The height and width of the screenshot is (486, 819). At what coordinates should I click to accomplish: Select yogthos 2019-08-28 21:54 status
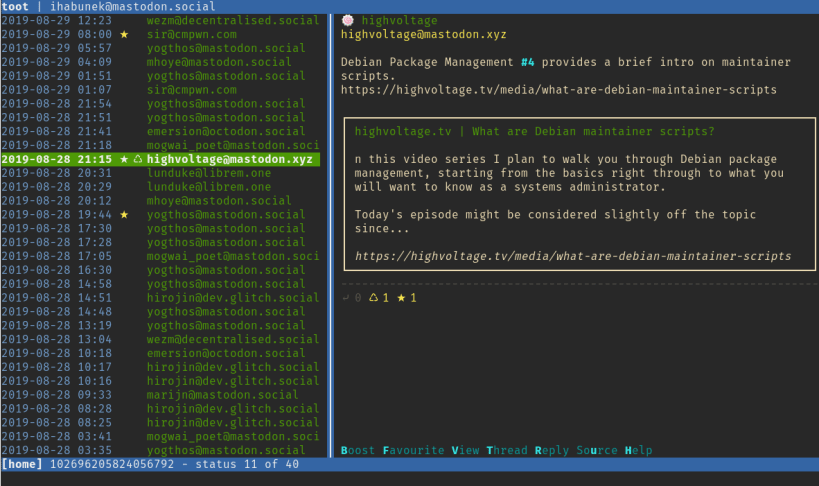tap(160, 103)
